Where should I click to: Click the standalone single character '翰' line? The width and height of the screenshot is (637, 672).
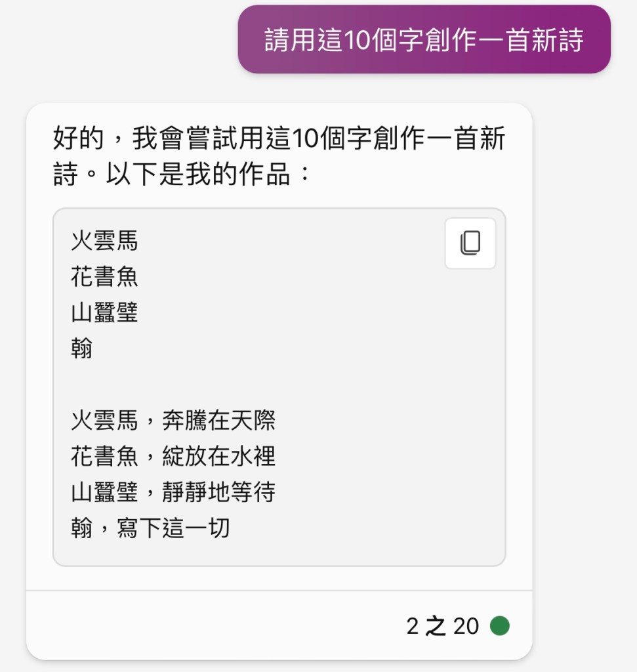click(x=82, y=348)
